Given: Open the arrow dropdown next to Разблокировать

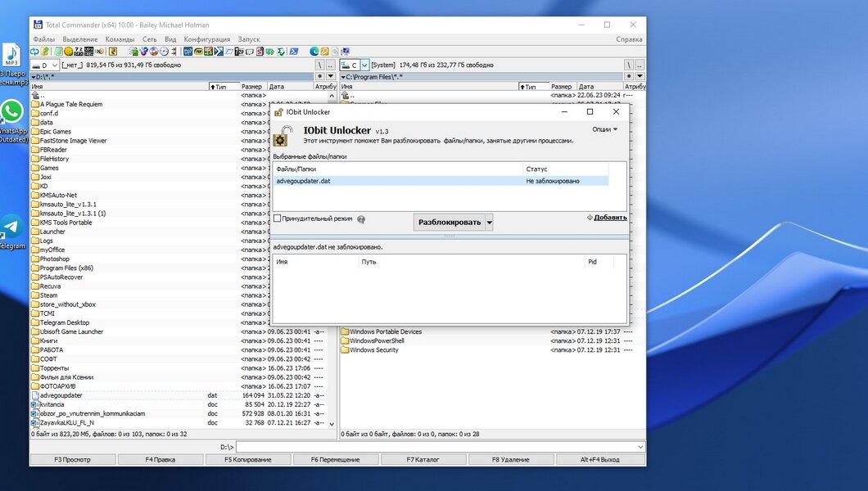Looking at the screenshot, I should 490,223.
